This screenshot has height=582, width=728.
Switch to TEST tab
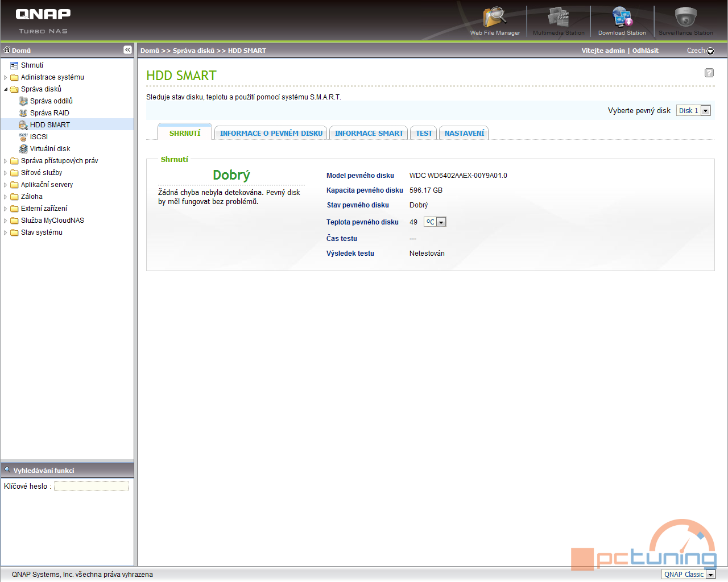click(x=424, y=133)
